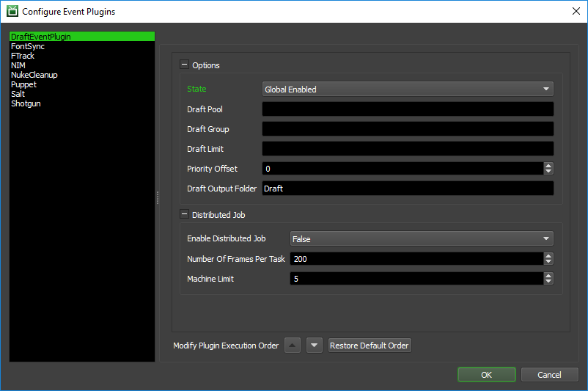Click the Draft Output Folder field
Screen dimensions: 588x391
point(408,189)
